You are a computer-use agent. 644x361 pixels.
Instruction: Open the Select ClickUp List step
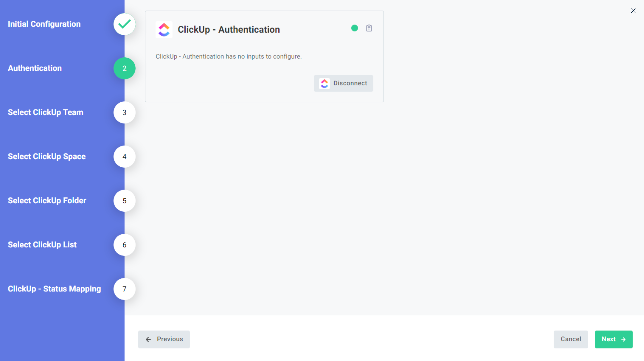click(x=124, y=245)
